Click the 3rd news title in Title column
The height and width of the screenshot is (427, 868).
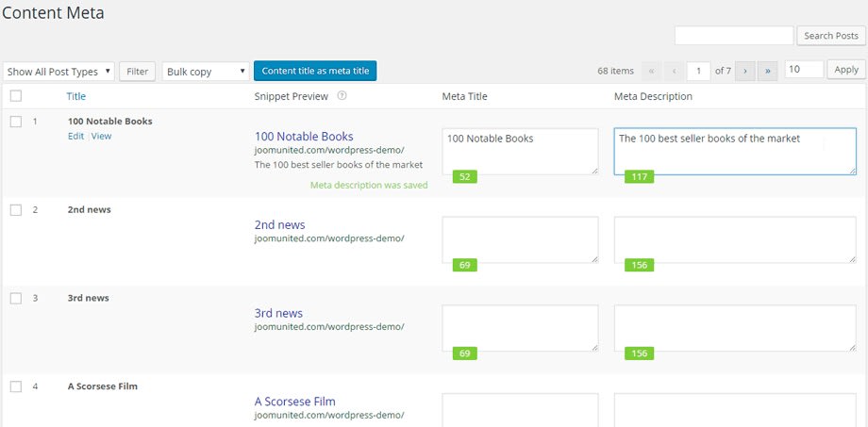tap(88, 298)
